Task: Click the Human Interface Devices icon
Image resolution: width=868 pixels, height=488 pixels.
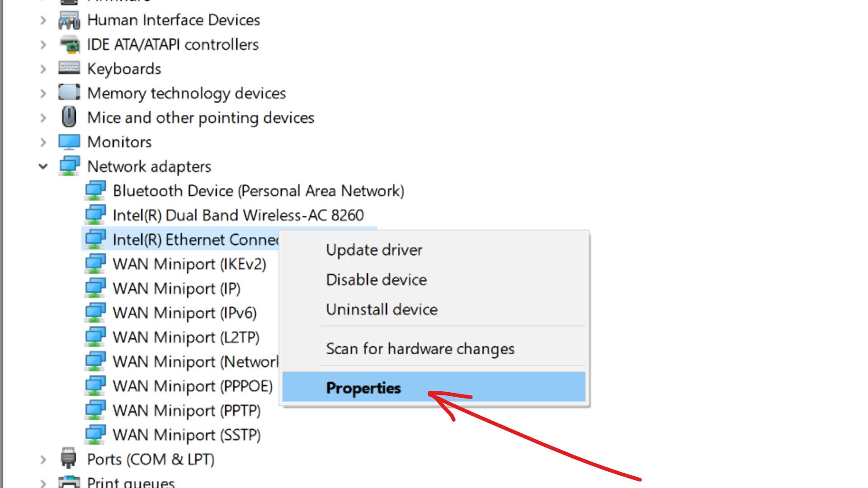Action: 69,20
